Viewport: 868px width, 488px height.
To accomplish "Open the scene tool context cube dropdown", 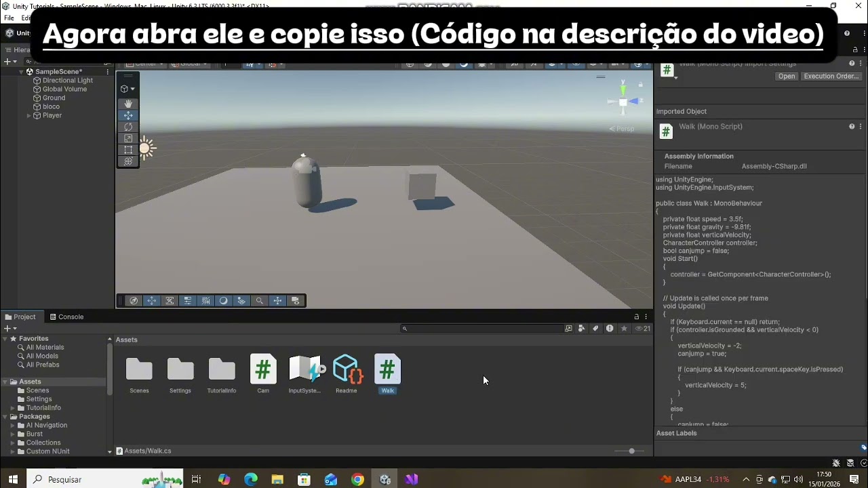I will (127, 89).
